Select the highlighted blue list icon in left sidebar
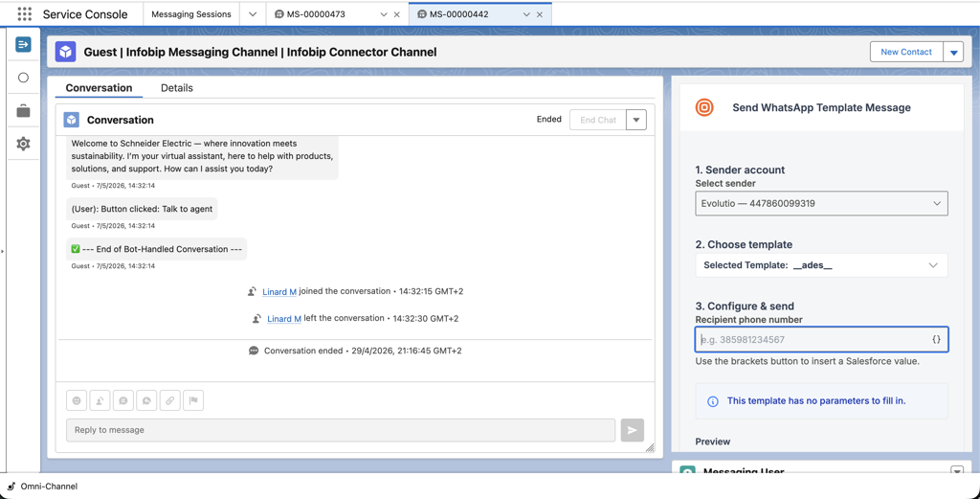 pos(23,44)
